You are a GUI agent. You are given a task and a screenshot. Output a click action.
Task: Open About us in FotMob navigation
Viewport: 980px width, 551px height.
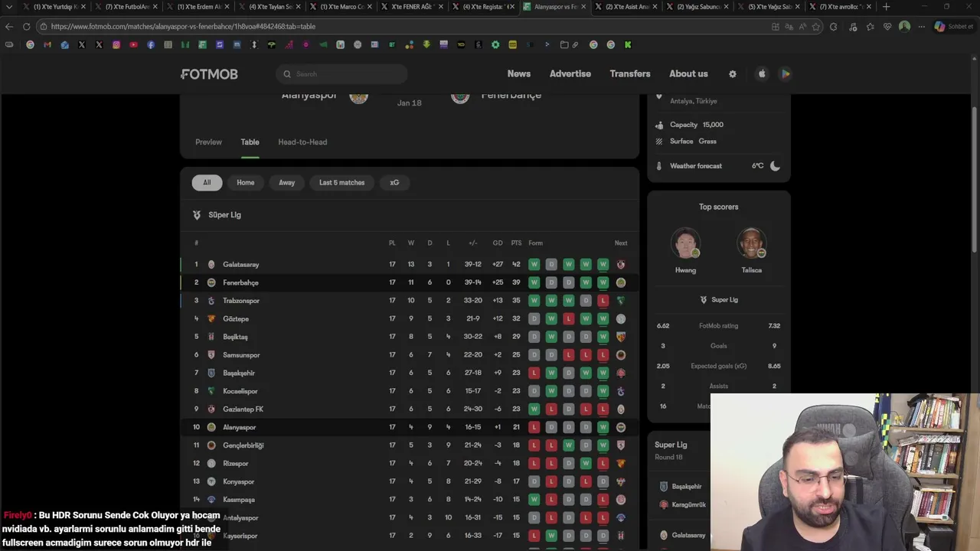click(688, 74)
